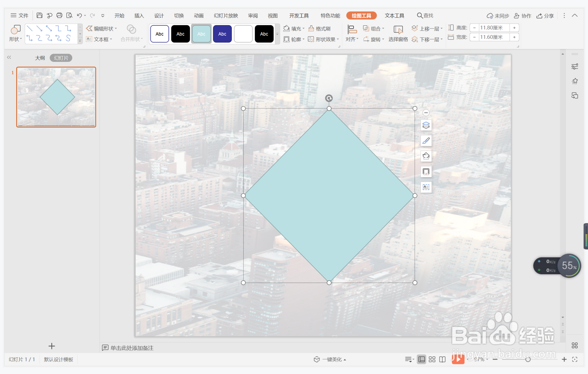Open the Selection Pane (选择窗格)
This screenshot has height=374, width=588.
(x=398, y=33)
